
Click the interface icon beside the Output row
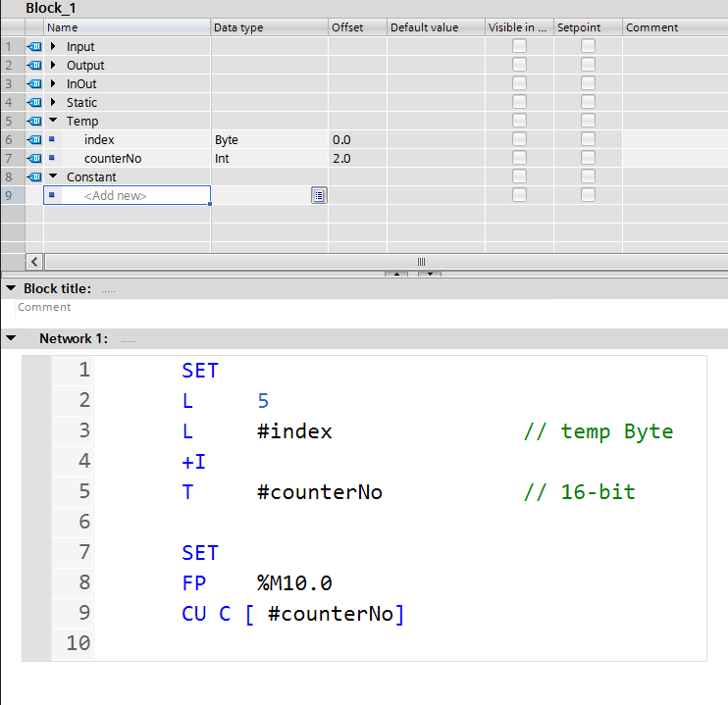34,66
